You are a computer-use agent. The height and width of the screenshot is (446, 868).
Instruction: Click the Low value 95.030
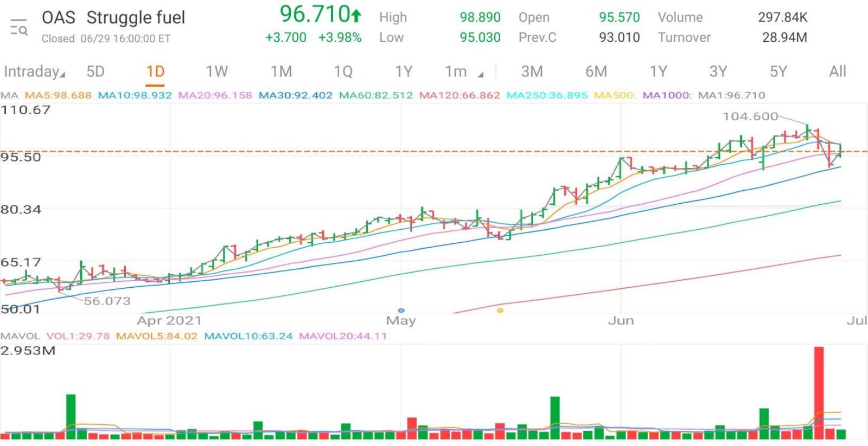coord(480,37)
